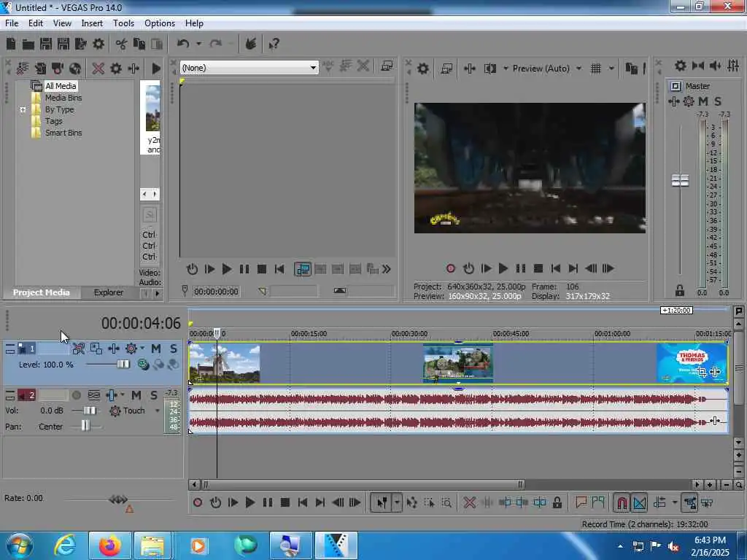
Task: Click Event Pan/Crop icon on Thomas clip
Action: (701, 371)
